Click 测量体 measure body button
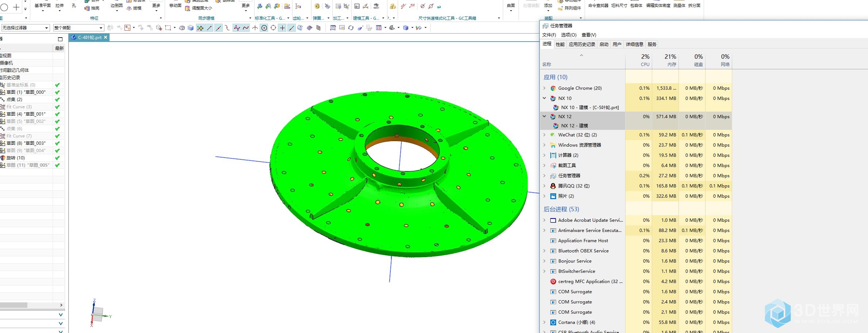 coord(679,5)
